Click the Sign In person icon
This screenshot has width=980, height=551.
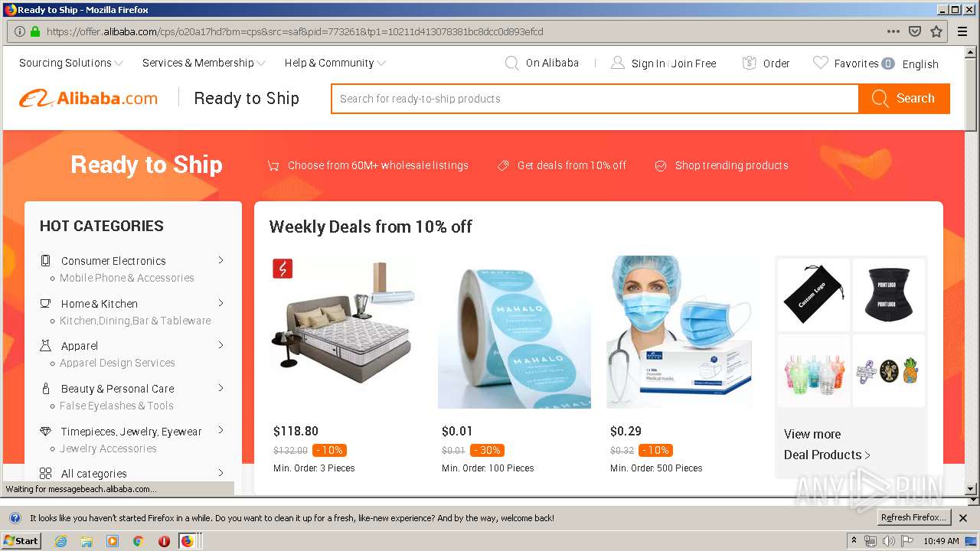pyautogui.click(x=617, y=64)
